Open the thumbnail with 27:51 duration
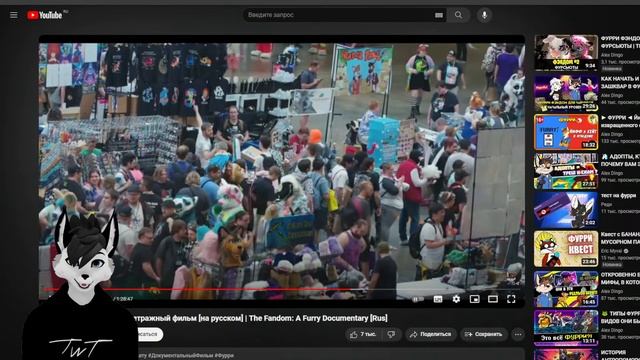 [x=566, y=171]
